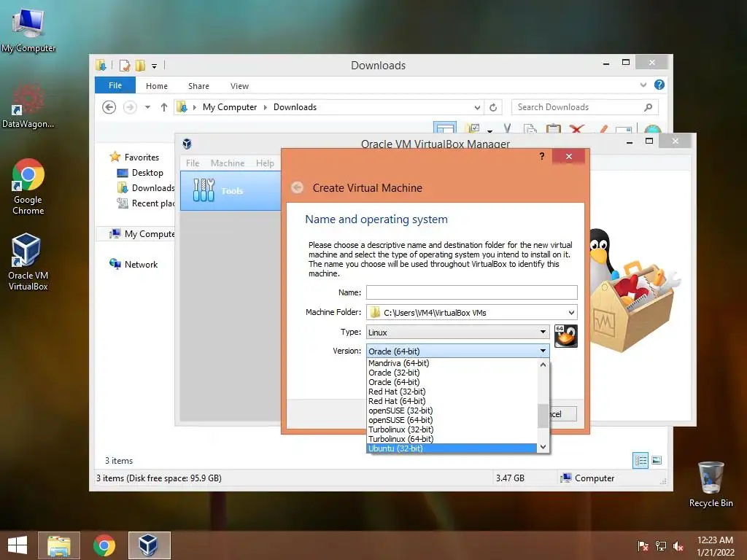Click into the Name input field
747x560 pixels.
point(472,292)
